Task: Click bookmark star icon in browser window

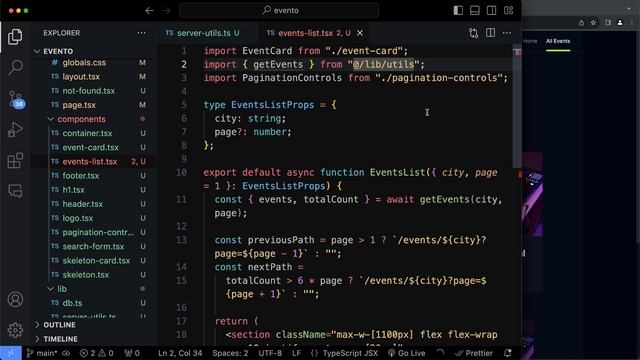Action: pyautogui.click(x=593, y=23)
